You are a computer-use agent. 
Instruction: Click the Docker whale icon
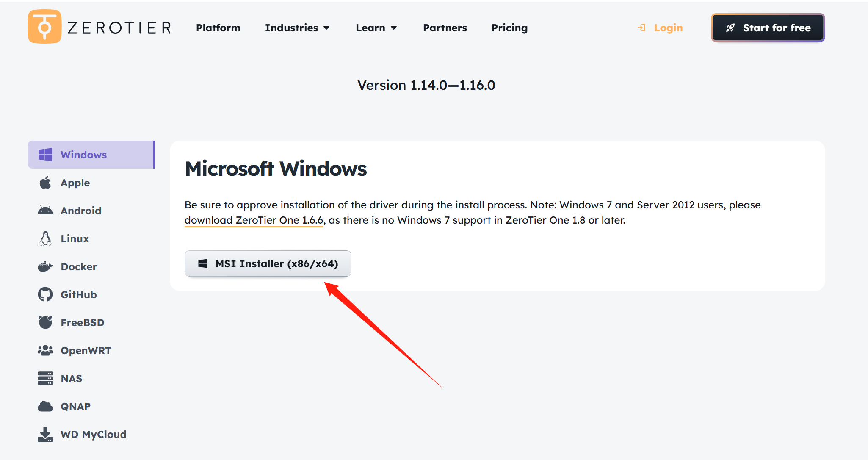pyautogui.click(x=45, y=266)
